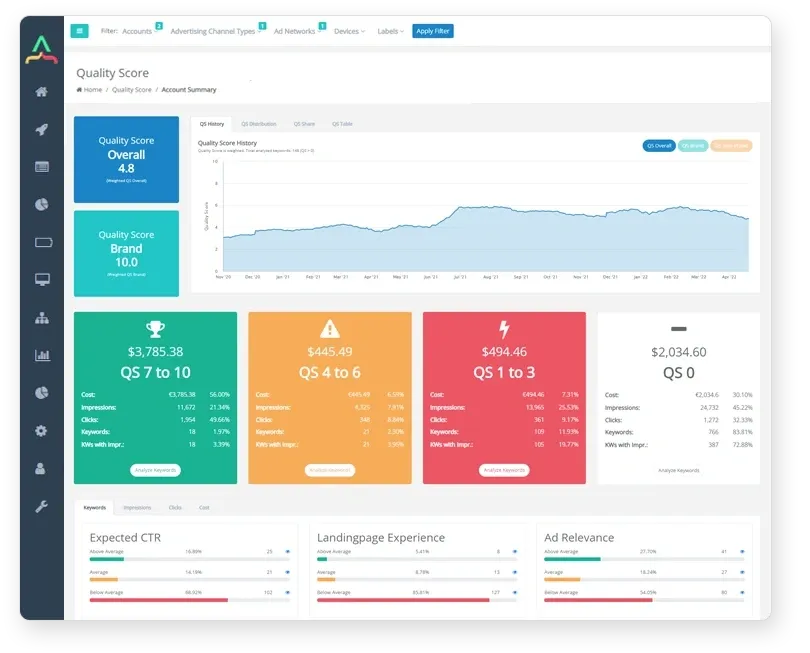Click Analyze Keywords on QS 1 to 3 card

[x=504, y=470]
